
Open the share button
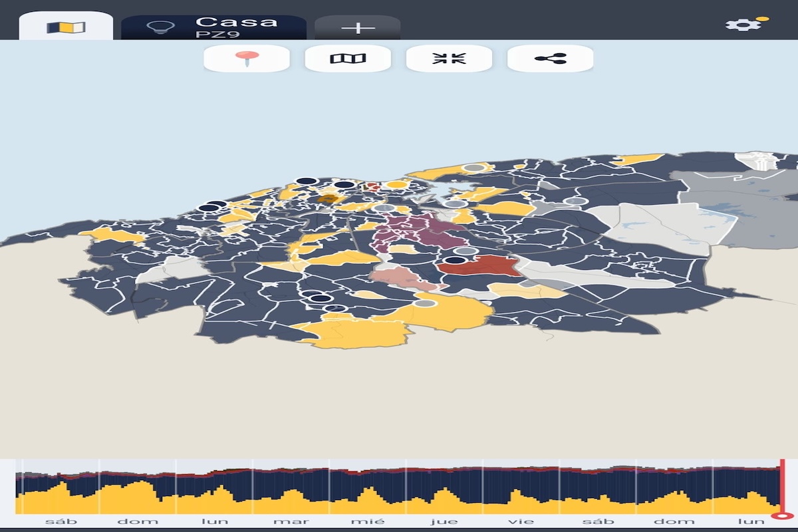pos(550,59)
